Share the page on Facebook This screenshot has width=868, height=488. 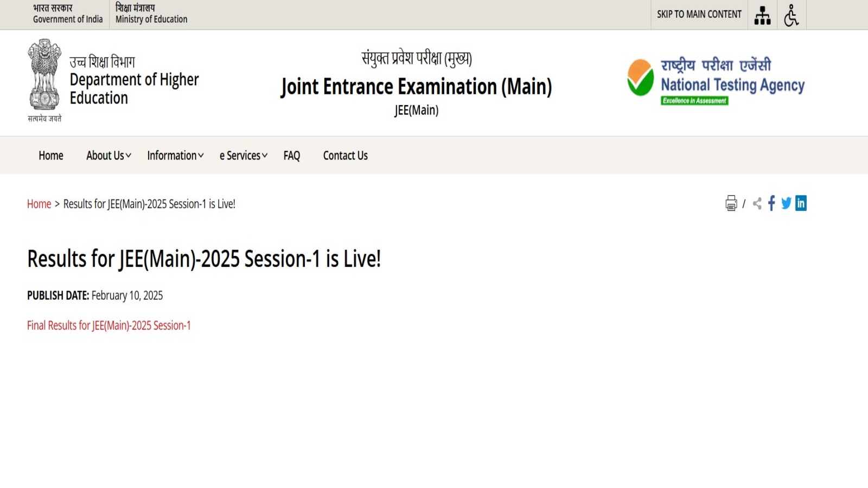point(771,203)
